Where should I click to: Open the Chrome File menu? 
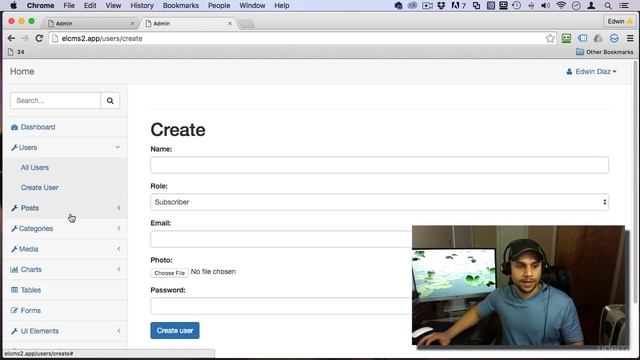(x=69, y=5)
